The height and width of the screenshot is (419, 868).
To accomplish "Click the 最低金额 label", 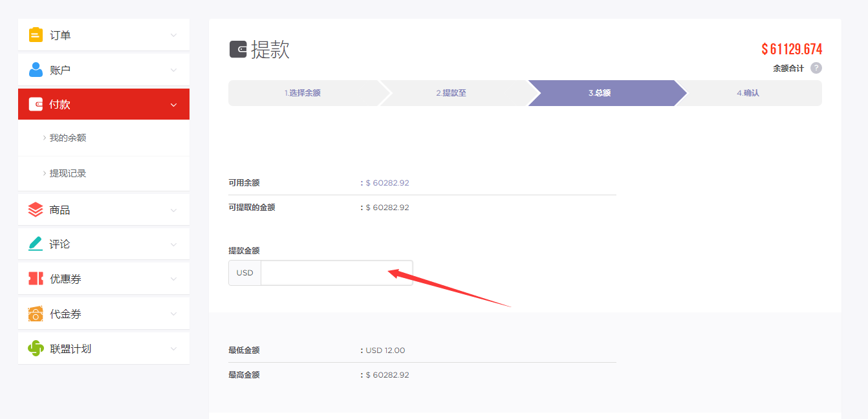I will [x=244, y=350].
